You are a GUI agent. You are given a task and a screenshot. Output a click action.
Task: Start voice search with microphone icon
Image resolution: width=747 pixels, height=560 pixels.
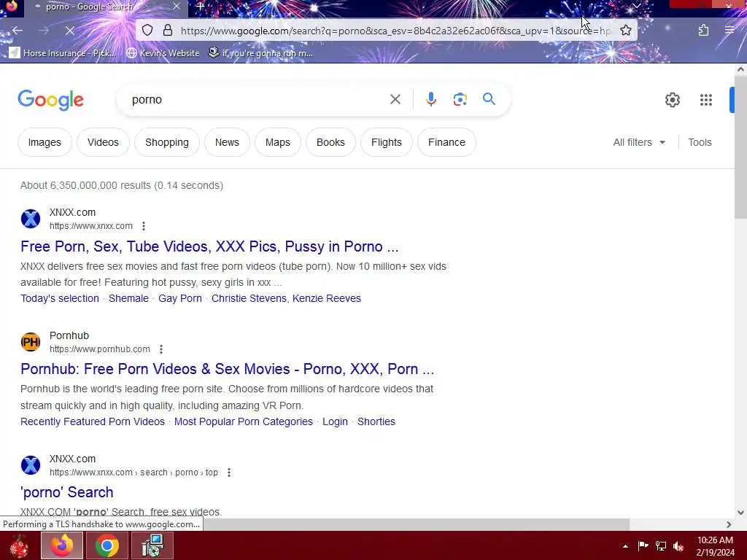click(x=431, y=99)
